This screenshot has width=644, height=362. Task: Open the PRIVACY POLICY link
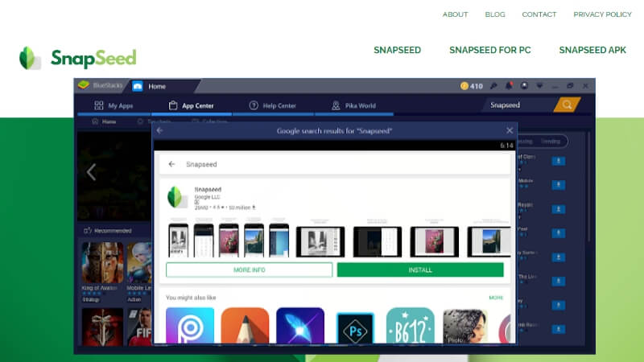click(602, 14)
